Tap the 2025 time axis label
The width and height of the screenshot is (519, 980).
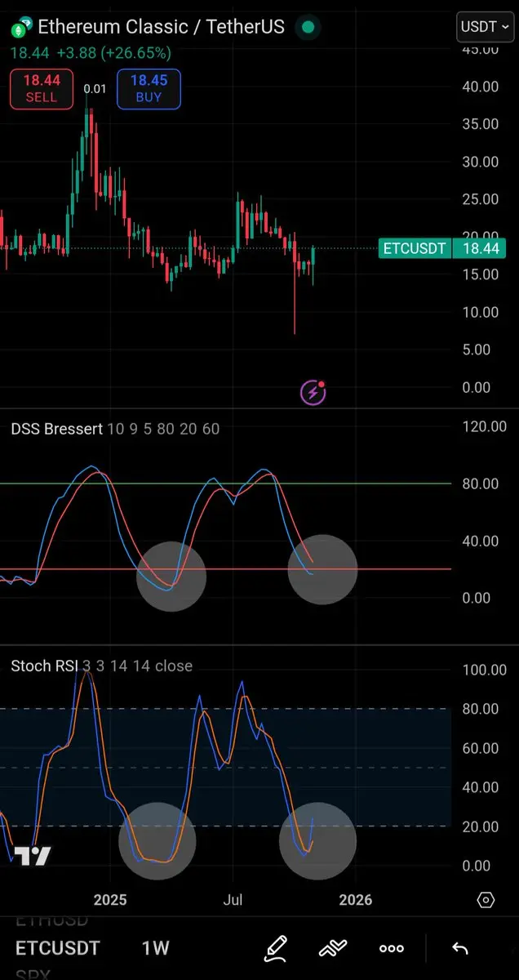coord(110,900)
